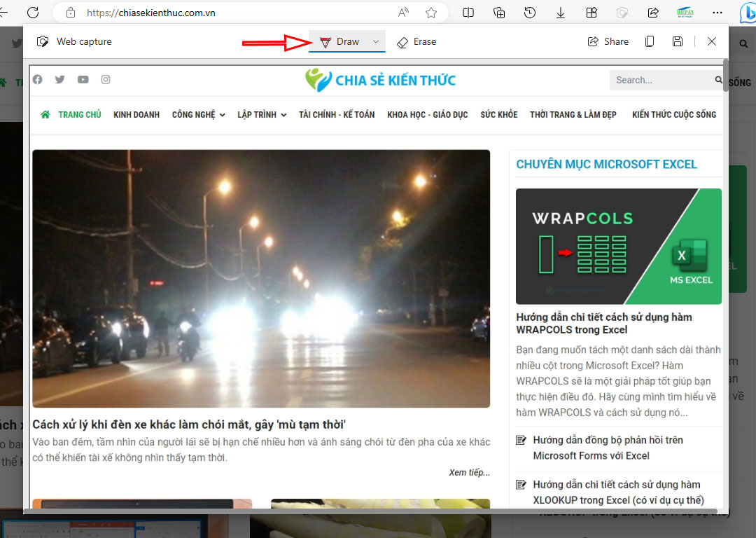The height and width of the screenshot is (538, 756).
Task: Select the Kinh Doanh menu item
Action: point(136,114)
